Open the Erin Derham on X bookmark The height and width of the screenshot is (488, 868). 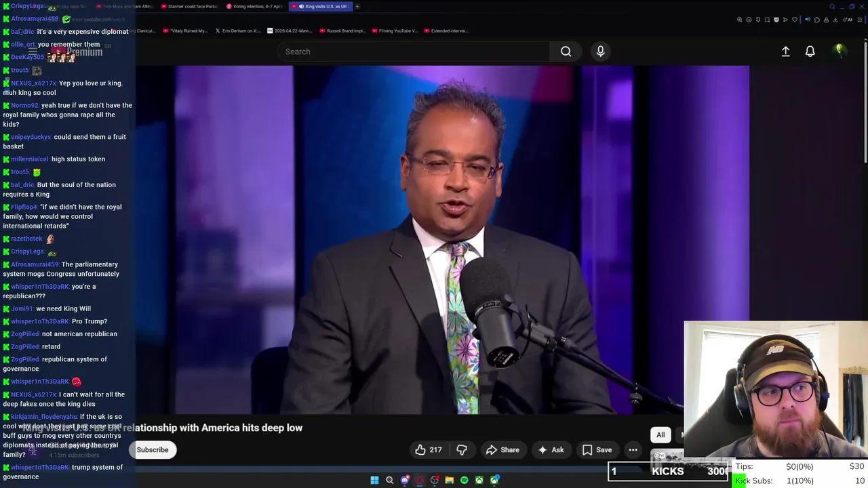[x=237, y=30]
